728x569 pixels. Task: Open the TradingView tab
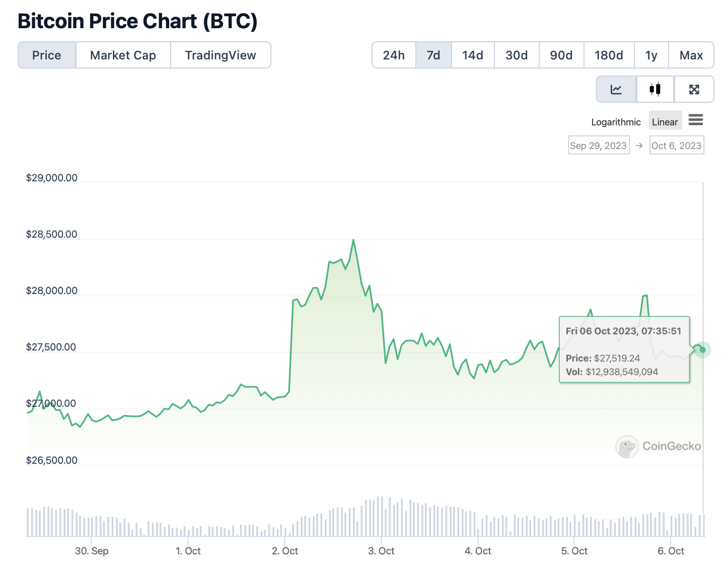tap(221, 55)
